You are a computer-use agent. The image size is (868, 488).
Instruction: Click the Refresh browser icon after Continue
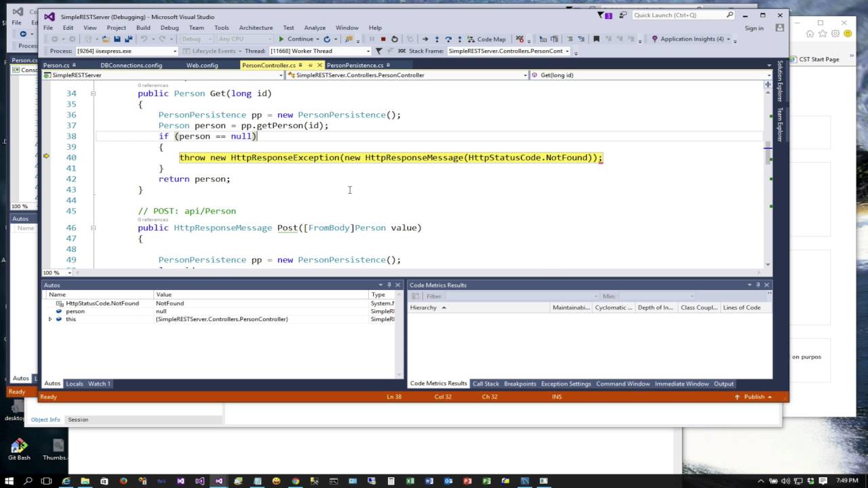327,39
